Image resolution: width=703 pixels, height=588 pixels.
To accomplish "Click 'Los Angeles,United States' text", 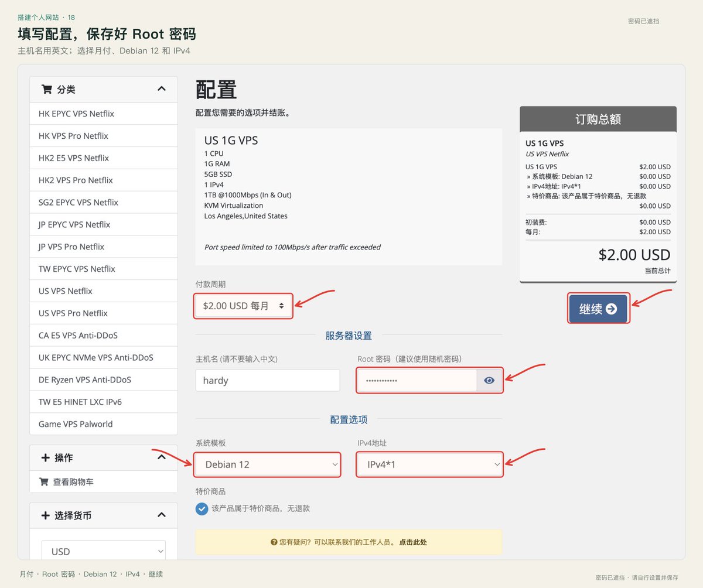I will point(246,216).
